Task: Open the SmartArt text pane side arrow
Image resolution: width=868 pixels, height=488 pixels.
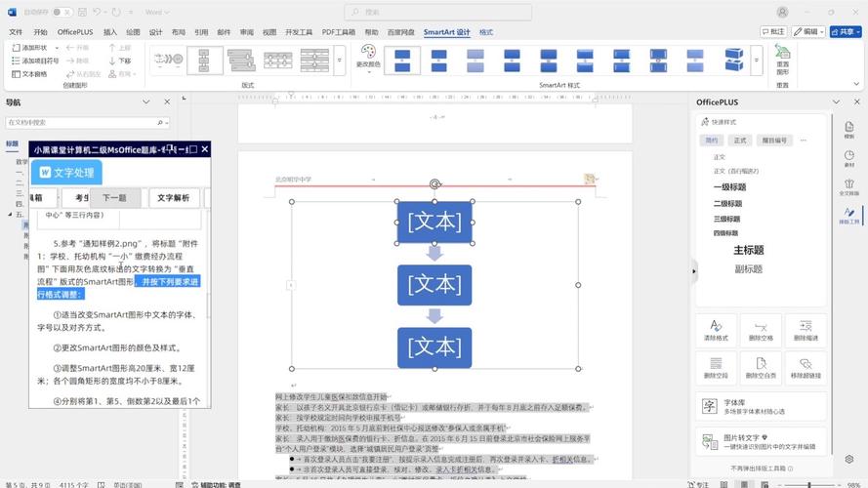Action: coord(291,285)
